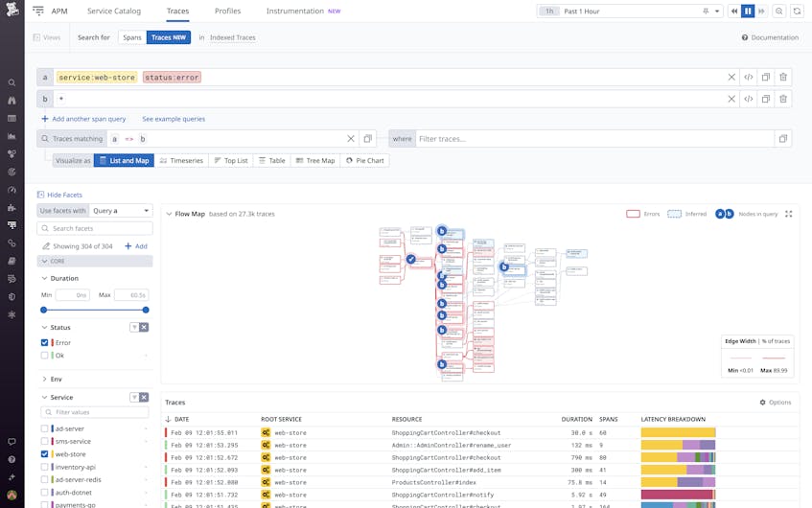Click the refresh icon in top bar
This screenshot has height=508, width=812.
(x=796, y=12)
